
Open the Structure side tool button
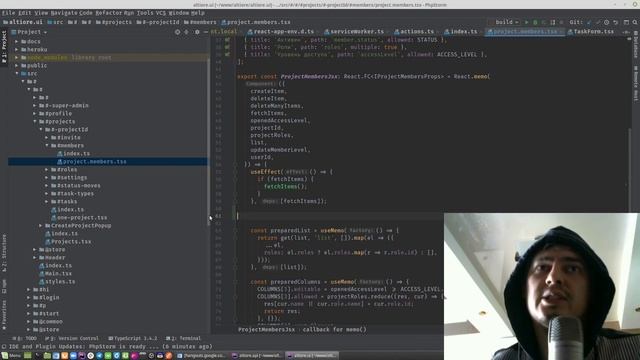pyautogui.click(x=4, y=253)
